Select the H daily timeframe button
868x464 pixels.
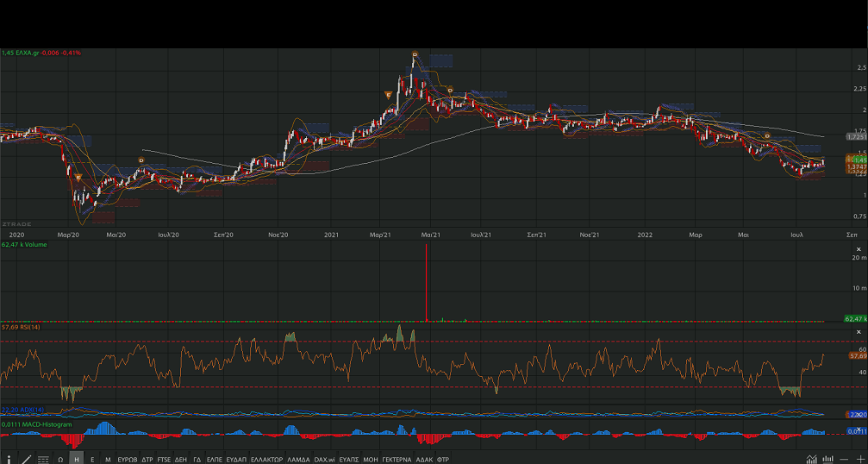tap(77, 460)
